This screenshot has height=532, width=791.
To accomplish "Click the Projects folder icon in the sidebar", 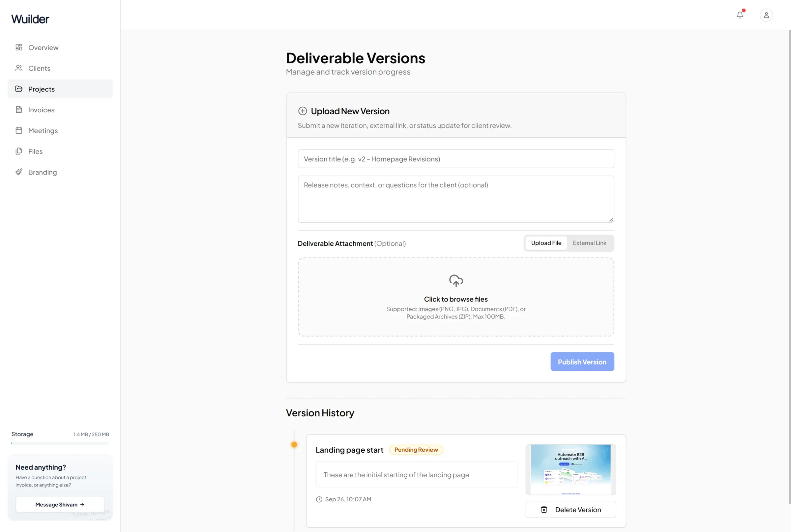I will click(19, 89).
